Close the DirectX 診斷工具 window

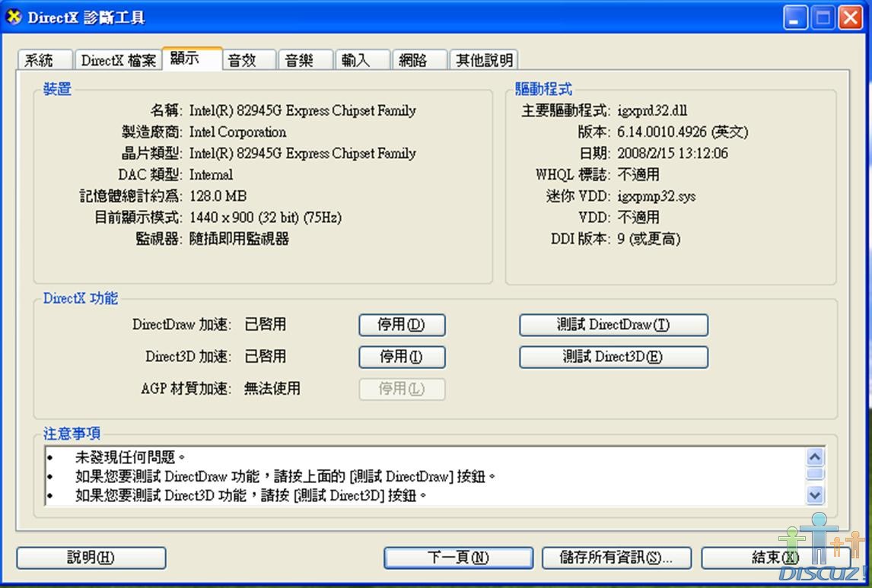851,17
